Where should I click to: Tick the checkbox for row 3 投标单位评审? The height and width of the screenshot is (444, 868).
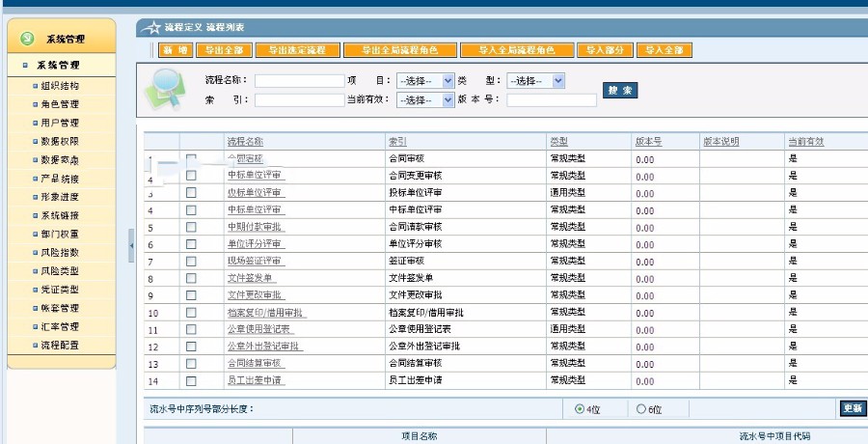click(x=191, y=193)
